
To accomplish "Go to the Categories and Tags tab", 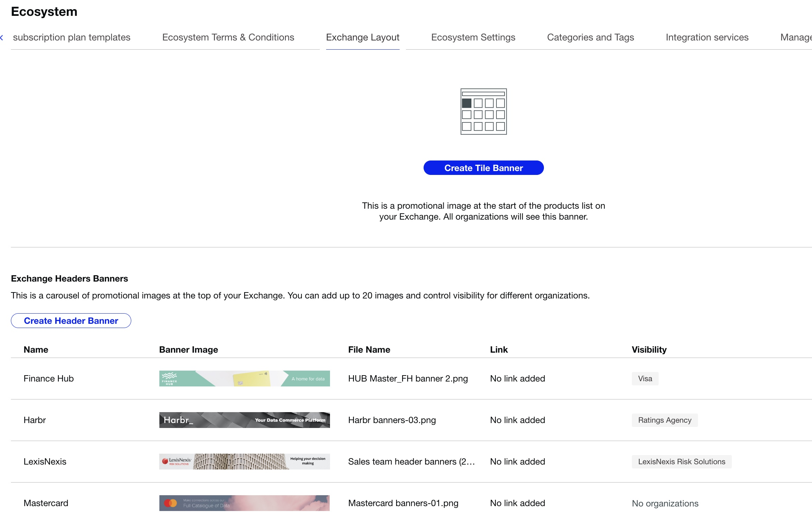I will (x=590, y=37).
